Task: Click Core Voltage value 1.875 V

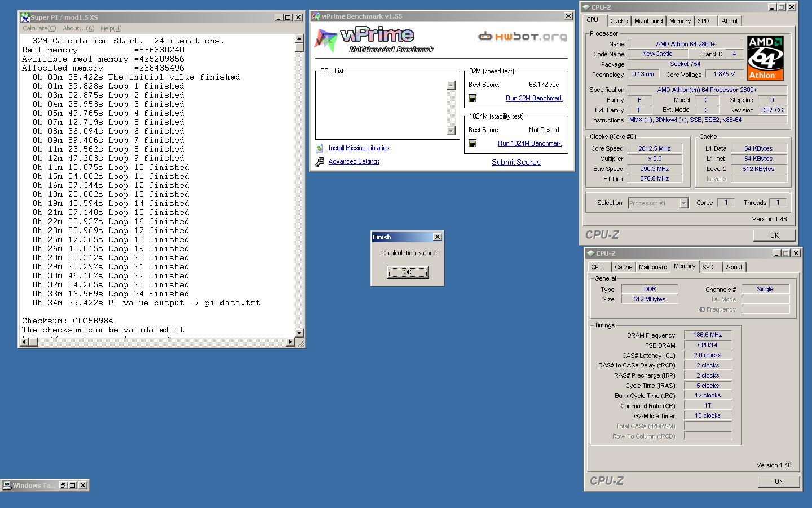Action: pyautogui.click(x=724, y=74)
